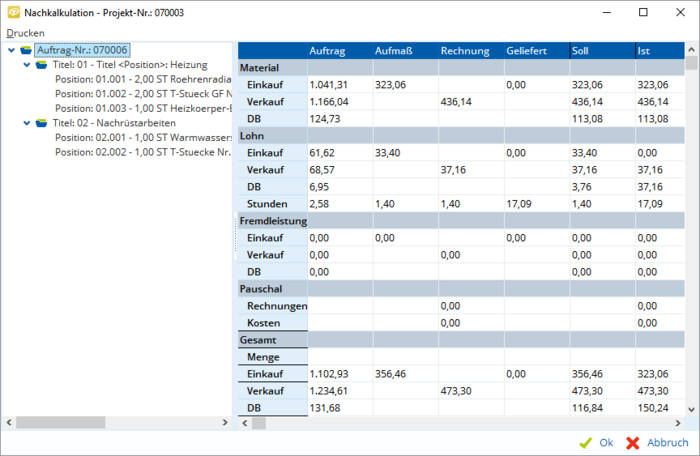
Task: Click the table's vertical scrollbar down arrow
Action: coord(693,408)
